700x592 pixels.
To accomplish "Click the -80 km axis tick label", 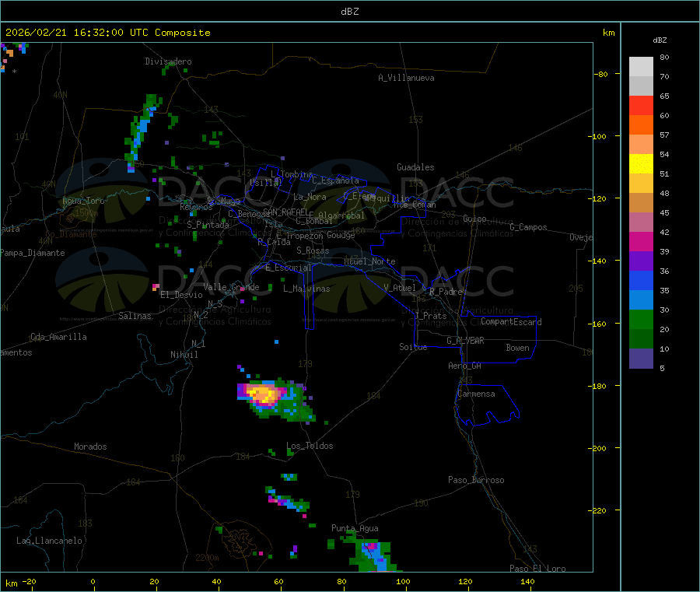I will (x=600, y=74).
